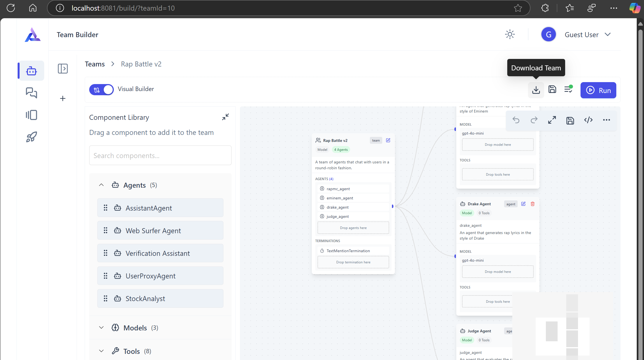Click Guest User avatar G

pyautogui.click(x=548, y=34)
